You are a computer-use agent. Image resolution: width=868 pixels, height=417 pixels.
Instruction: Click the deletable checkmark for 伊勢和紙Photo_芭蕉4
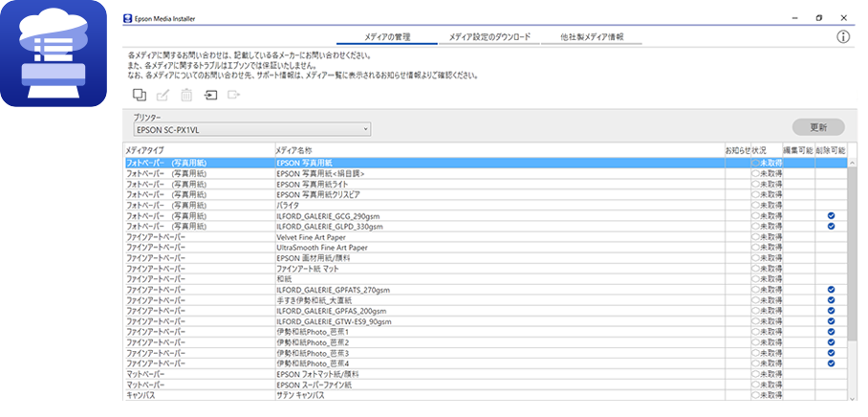831,363
